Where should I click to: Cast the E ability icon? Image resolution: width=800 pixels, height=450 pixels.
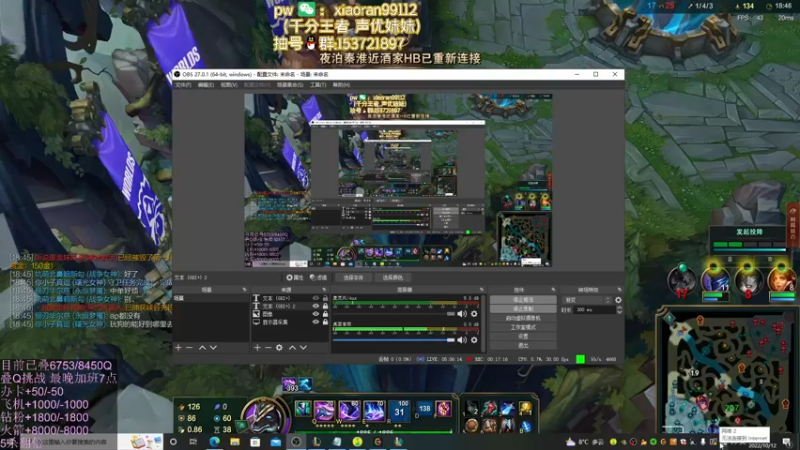coord(374,410)
